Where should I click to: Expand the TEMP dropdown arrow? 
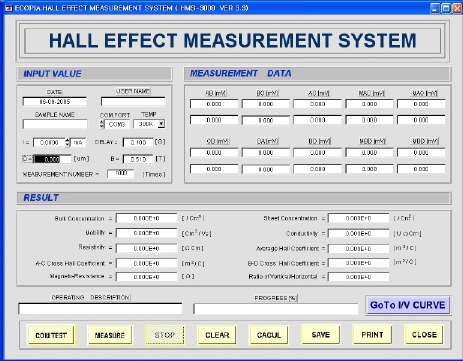click(161, 124)
